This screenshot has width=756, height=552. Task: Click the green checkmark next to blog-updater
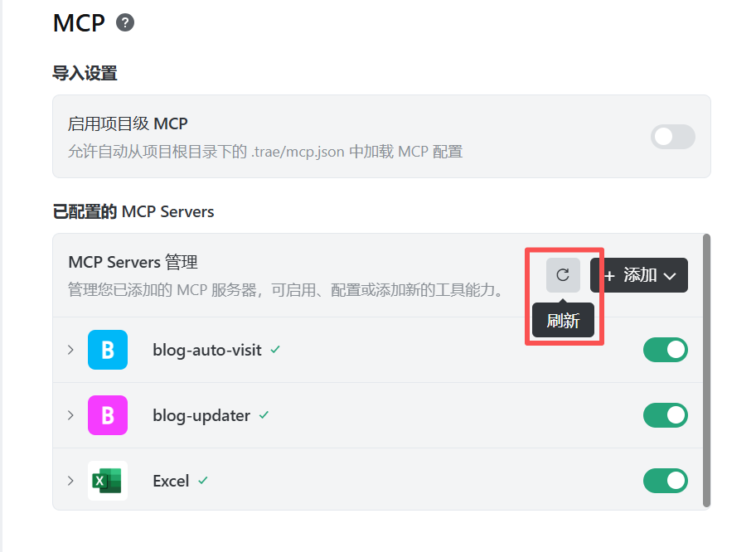click(264, 415)
